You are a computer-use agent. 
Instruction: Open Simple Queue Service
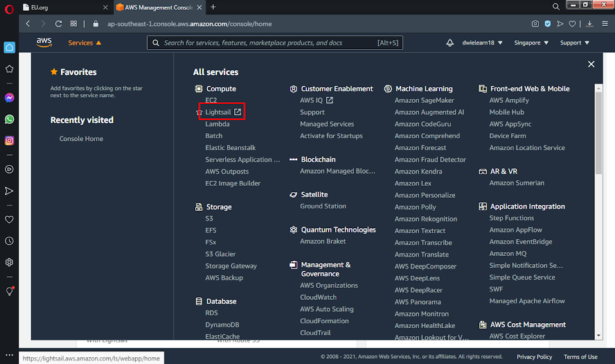pos(522,278)
